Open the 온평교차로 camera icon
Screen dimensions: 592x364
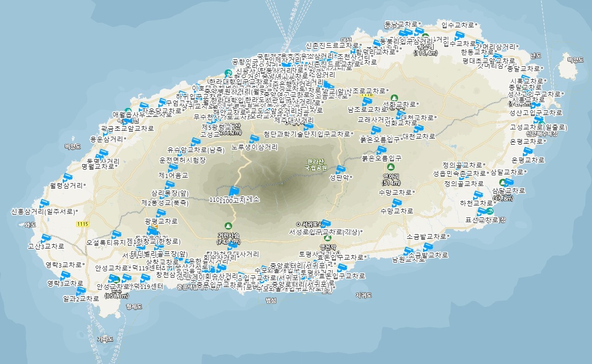528,152
